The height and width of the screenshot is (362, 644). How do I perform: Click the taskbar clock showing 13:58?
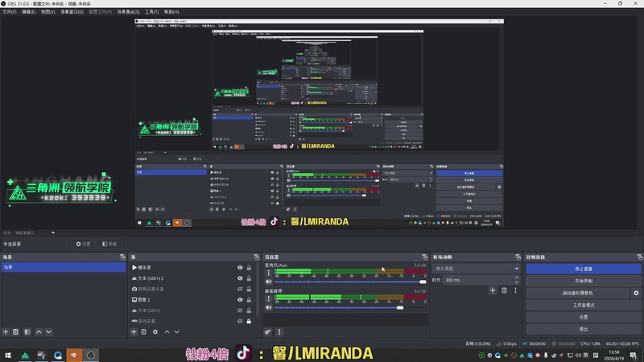pyautogui.click(x=614, y=355)
